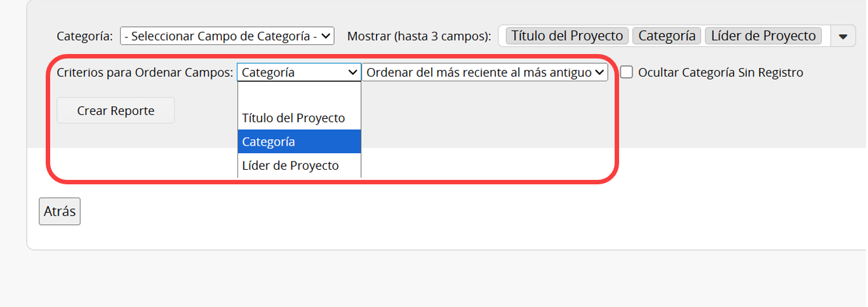Viewport: 868px width, 307px height.
Task: Go back with the 'Atrás' button
Action: coord(60,211)
